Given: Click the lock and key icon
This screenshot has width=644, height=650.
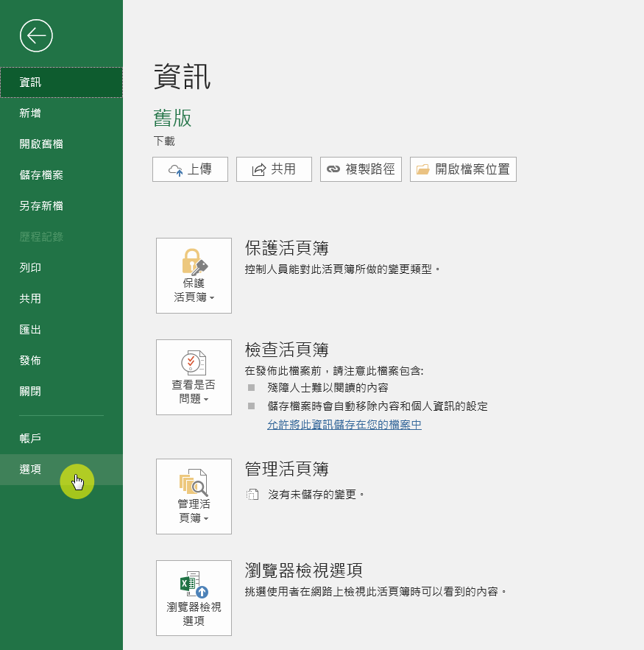Looking at the screenshot, I should coord(195,261).
